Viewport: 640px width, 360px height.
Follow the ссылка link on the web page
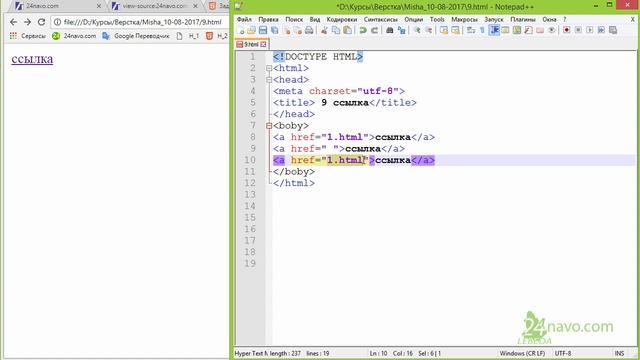coord(32,59)
